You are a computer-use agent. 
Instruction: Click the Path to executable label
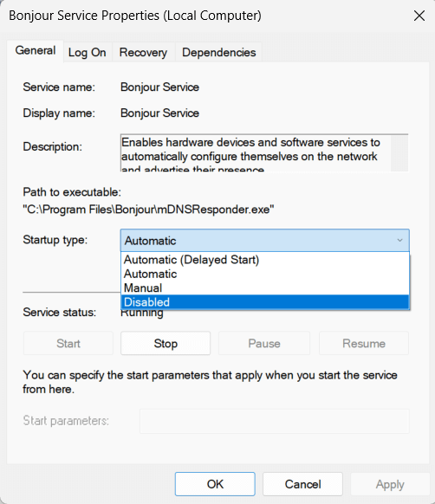click(72, 192)
